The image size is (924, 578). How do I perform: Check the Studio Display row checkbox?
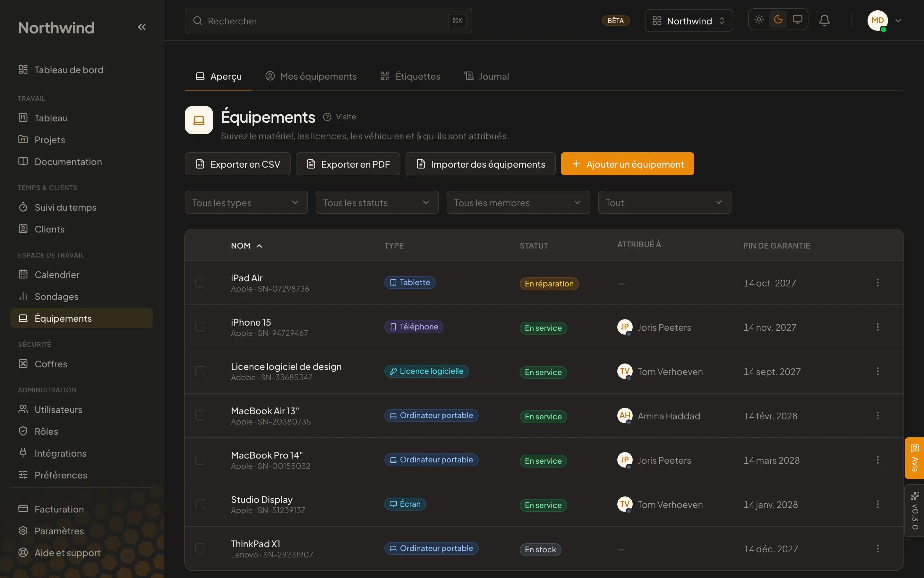(200, 504)
